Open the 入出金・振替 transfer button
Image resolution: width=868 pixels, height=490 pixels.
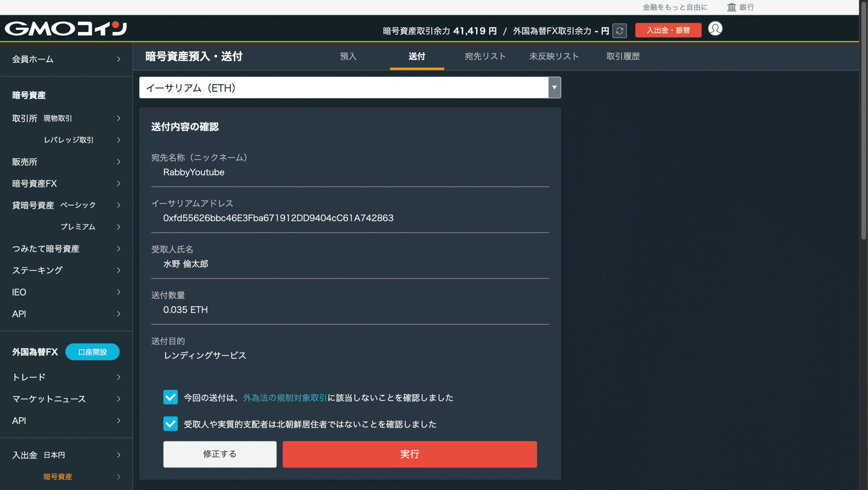[668, 30]
